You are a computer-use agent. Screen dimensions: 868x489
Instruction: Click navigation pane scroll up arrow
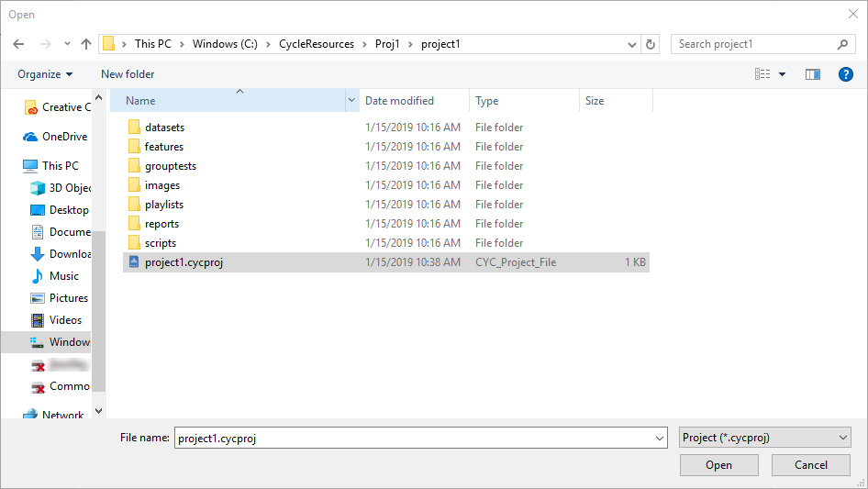[x=98, y=97]
